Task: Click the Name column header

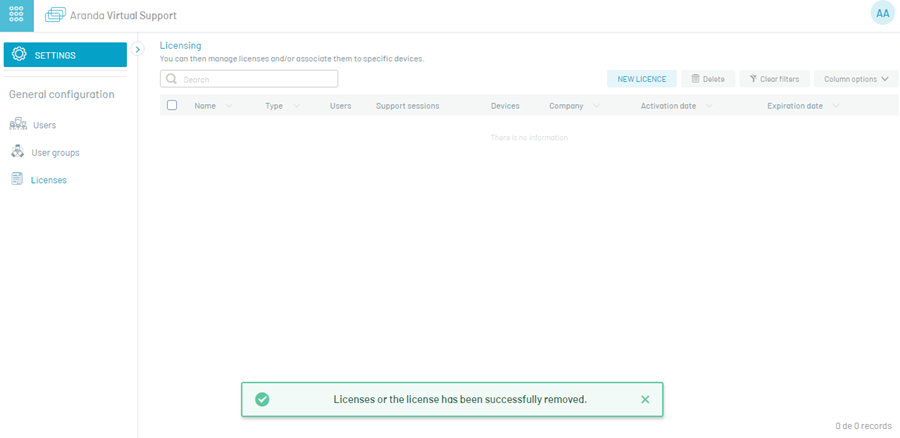Action: point(205,106)
